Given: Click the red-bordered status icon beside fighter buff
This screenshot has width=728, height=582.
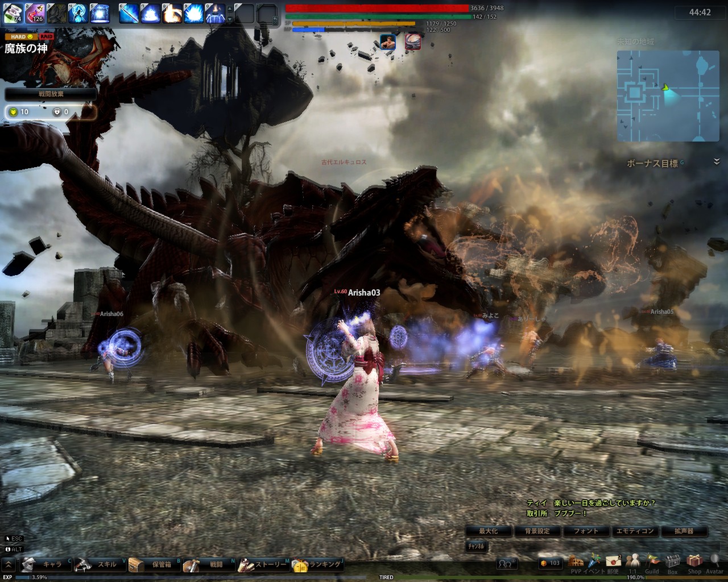Looking at the screenshot, I should [x=413, y=42].
